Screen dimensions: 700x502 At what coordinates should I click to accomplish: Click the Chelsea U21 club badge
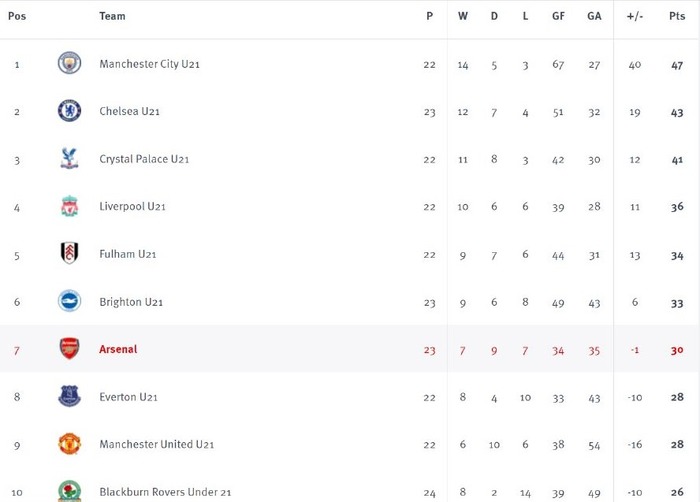[x=69, y=110]
